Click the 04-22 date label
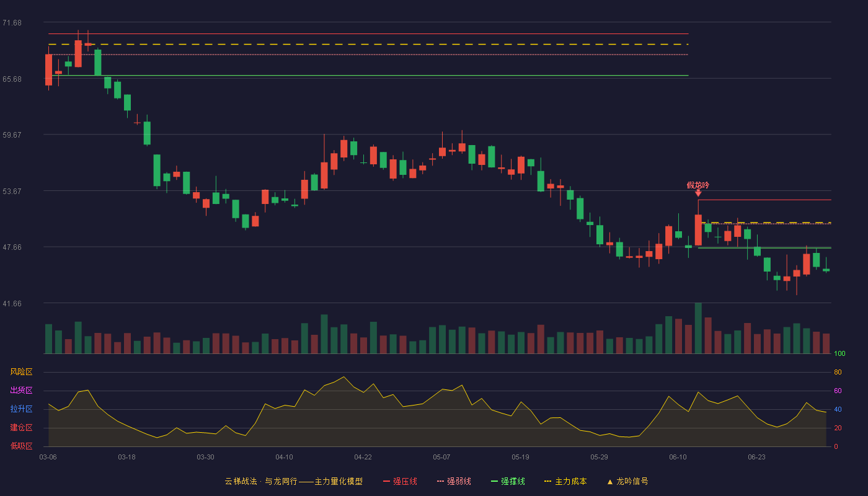This screenshot has height=496, width=868. pyautogui.click(x=363, y=457)
